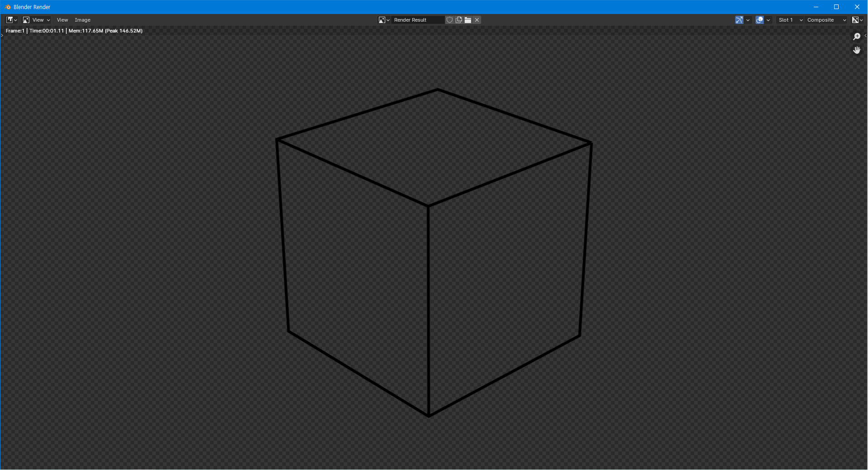The height and width of the screenshot is (470, 868).
Task: Toggle fake user shield for Render Result
Action: [x=449, y=20]
